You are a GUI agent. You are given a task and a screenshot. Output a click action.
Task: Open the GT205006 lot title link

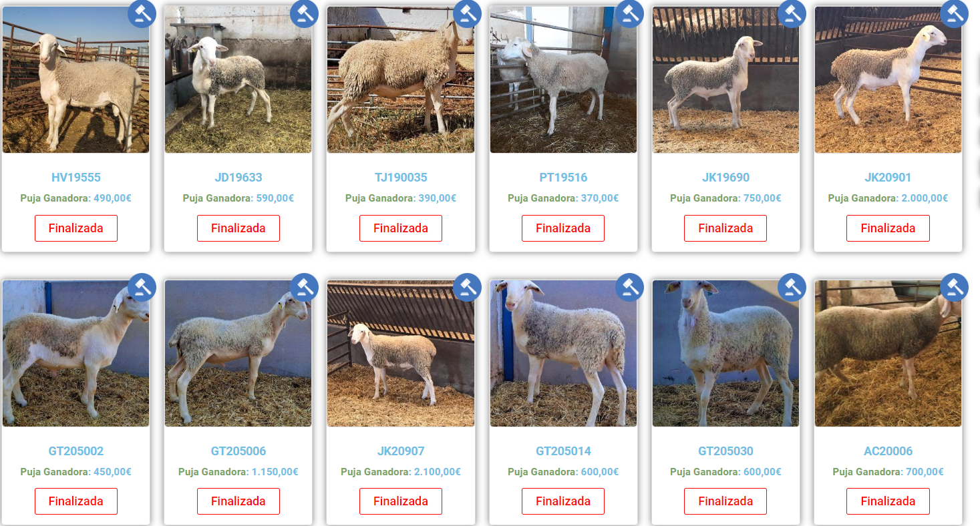238,451
